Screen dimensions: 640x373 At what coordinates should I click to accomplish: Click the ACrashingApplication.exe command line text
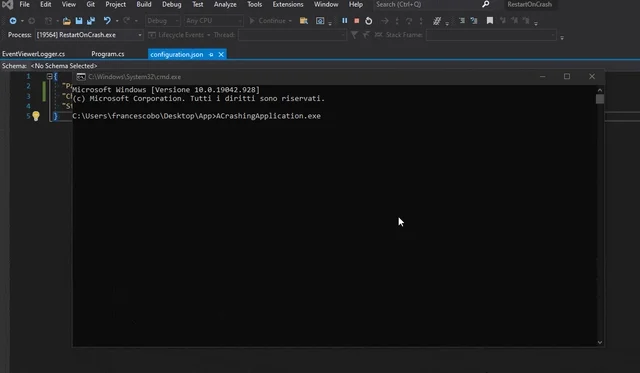(268, 116)
